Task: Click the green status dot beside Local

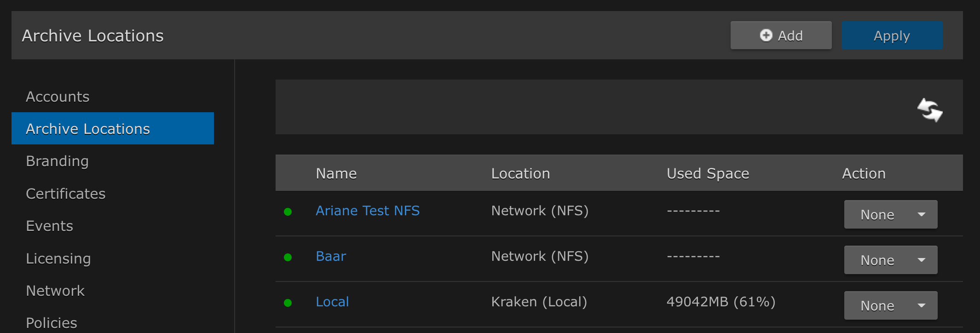Action: point(288,303)
